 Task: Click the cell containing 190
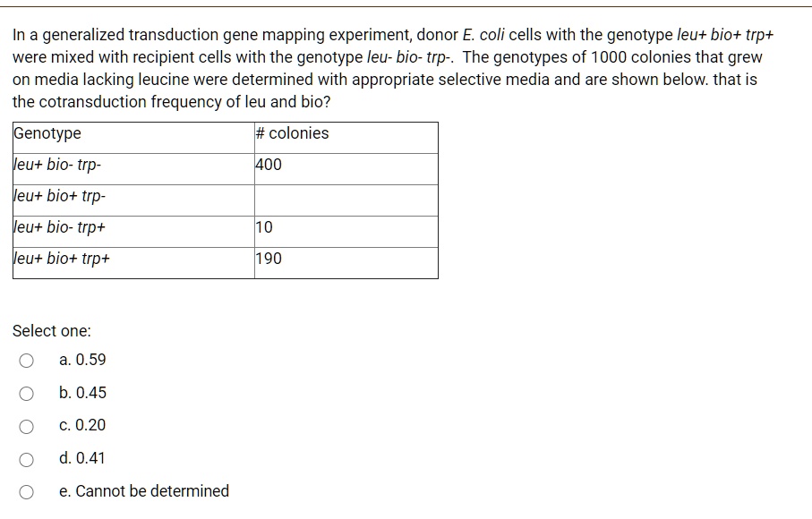coord(265,259)
